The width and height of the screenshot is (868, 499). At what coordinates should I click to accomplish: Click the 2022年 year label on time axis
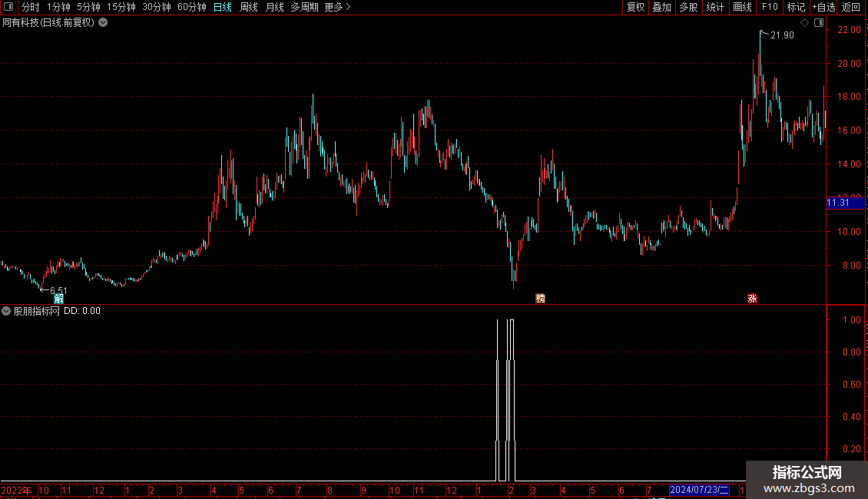(17, 490)
